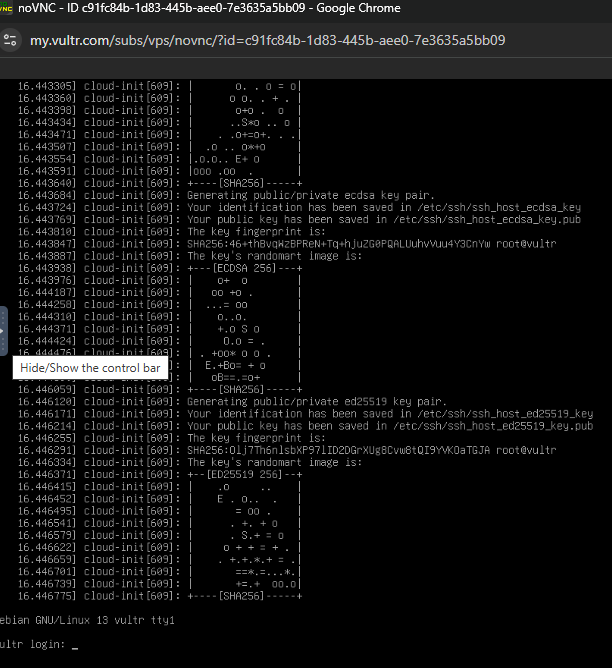
Task: Click the noVNC control bar handle
Action: pos(3,329)
